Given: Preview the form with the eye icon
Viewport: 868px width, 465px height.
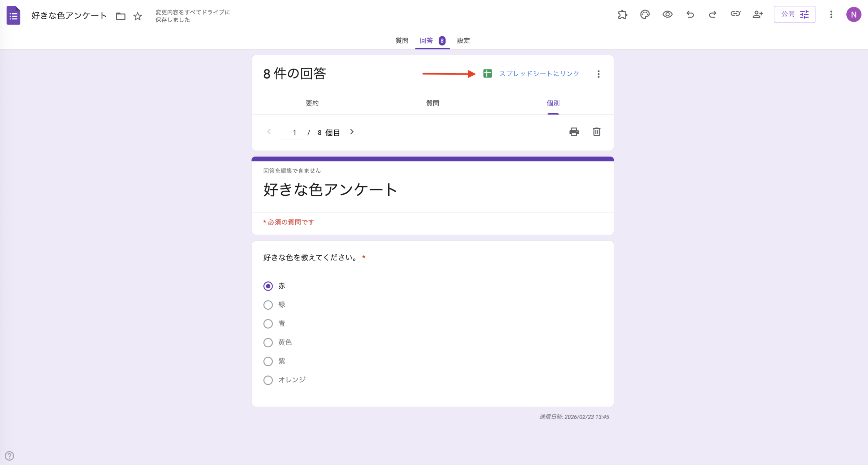Looking at the screenshot, I should 667,15.
